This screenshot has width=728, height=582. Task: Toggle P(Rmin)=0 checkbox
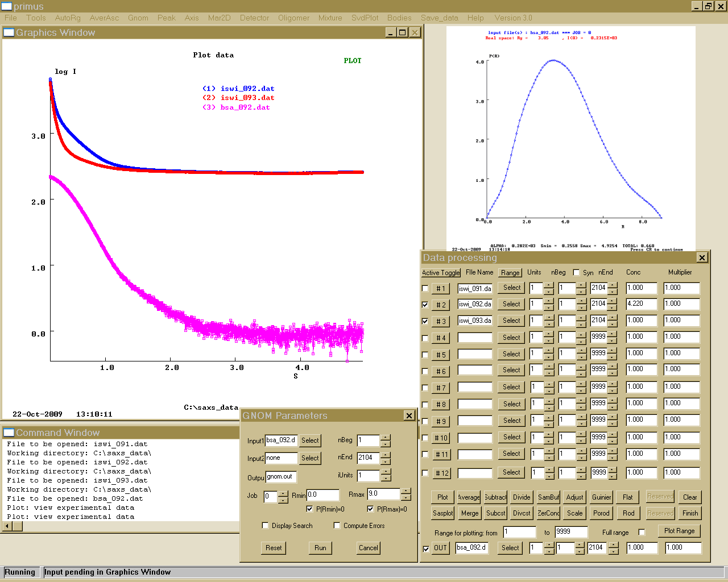coord(309,509)
